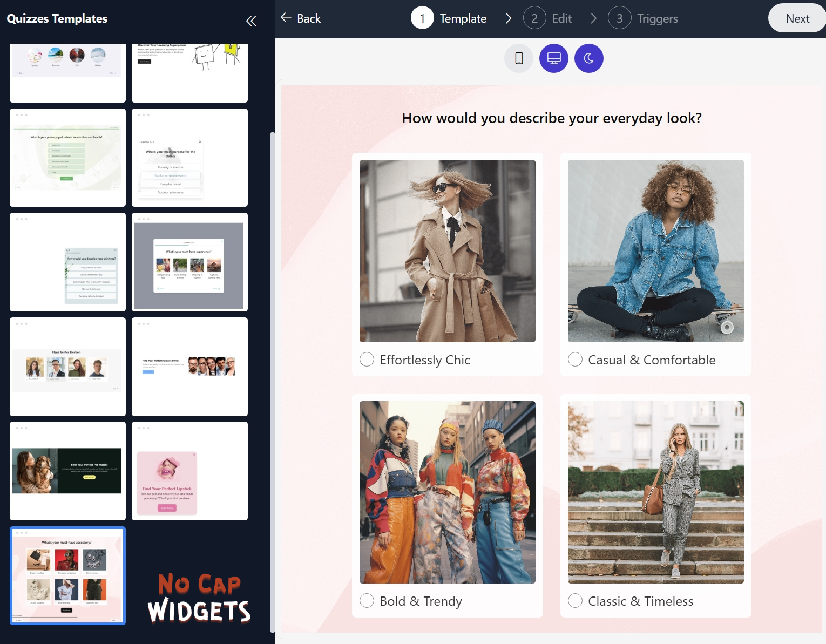
Task: Collapse the Quizzes Templates sidebar
Action: click(x=251, y=21)
